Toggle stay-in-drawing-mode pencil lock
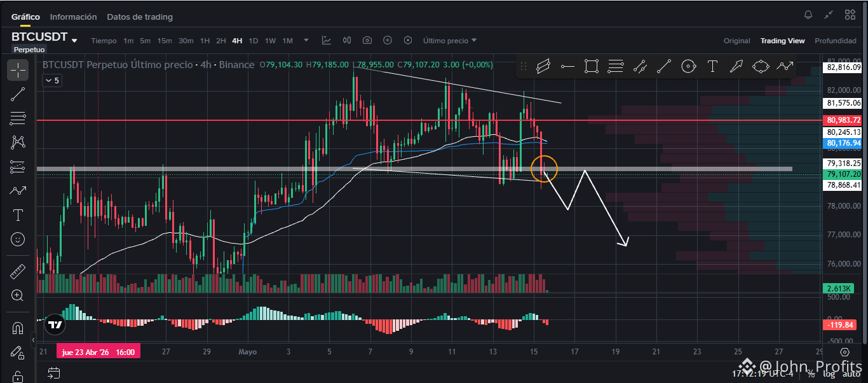Screen dimensions: 868x383 tap(18, 352)
